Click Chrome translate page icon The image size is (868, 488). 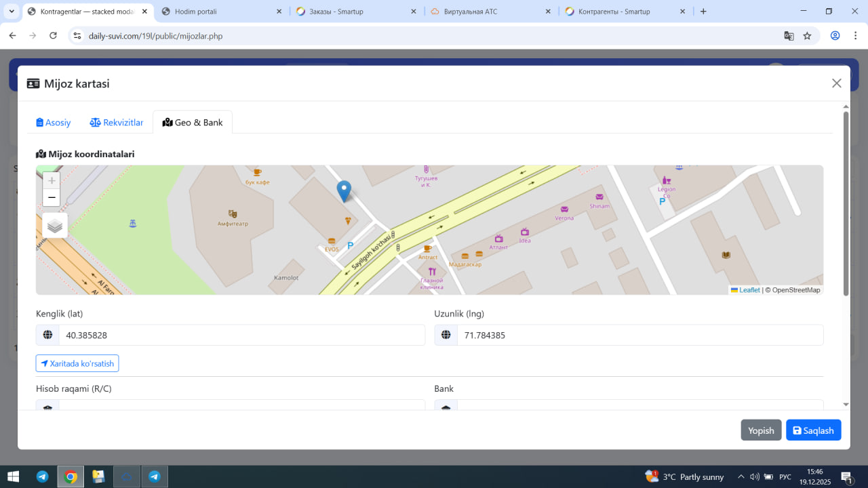pos(789,36)
